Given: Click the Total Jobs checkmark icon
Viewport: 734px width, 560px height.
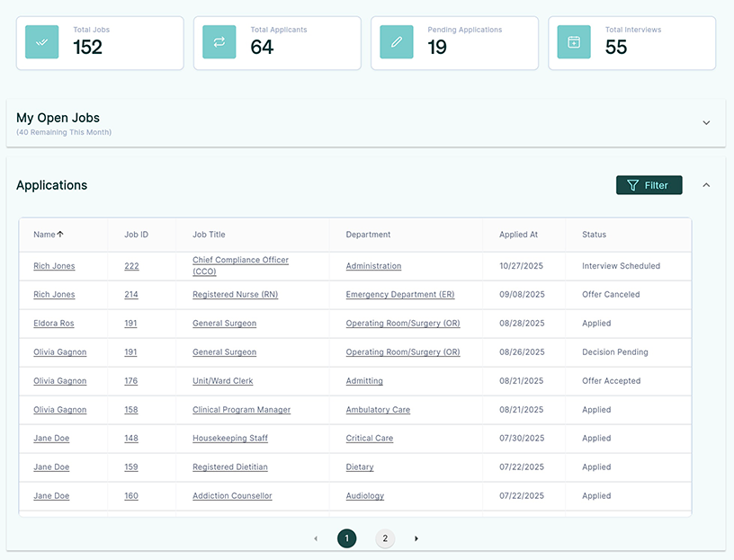Looking at the screenshot, I should coord(40,42).
